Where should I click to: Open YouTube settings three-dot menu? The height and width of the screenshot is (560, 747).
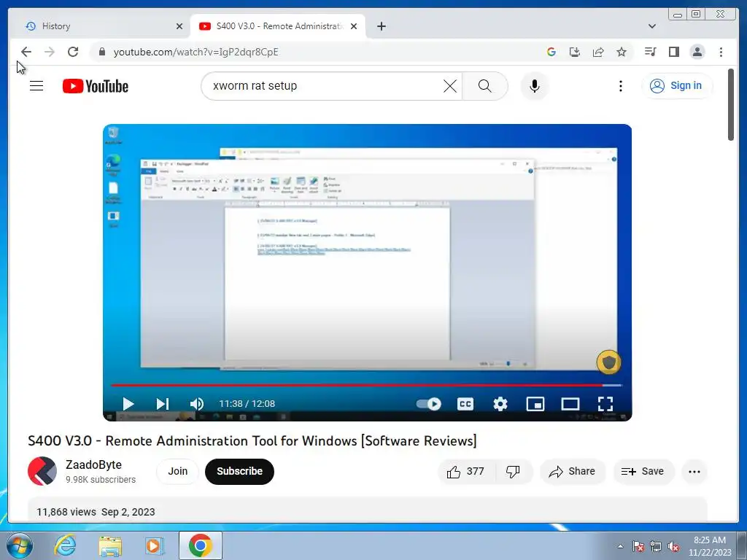[620, 86]
